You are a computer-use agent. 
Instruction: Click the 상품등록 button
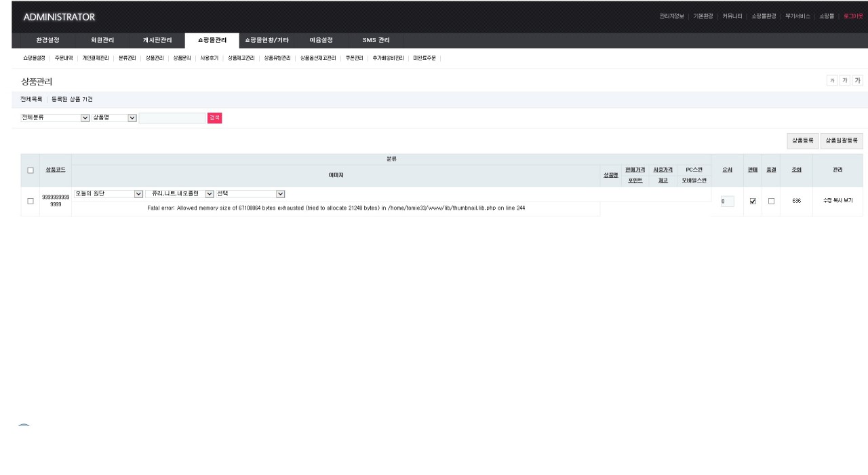click(x=803, y=140)
